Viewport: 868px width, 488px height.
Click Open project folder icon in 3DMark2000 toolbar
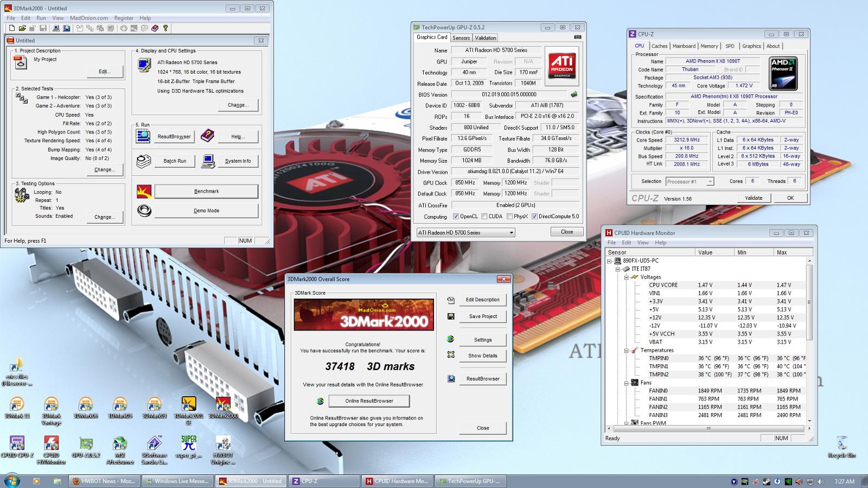tap(22, 28)
